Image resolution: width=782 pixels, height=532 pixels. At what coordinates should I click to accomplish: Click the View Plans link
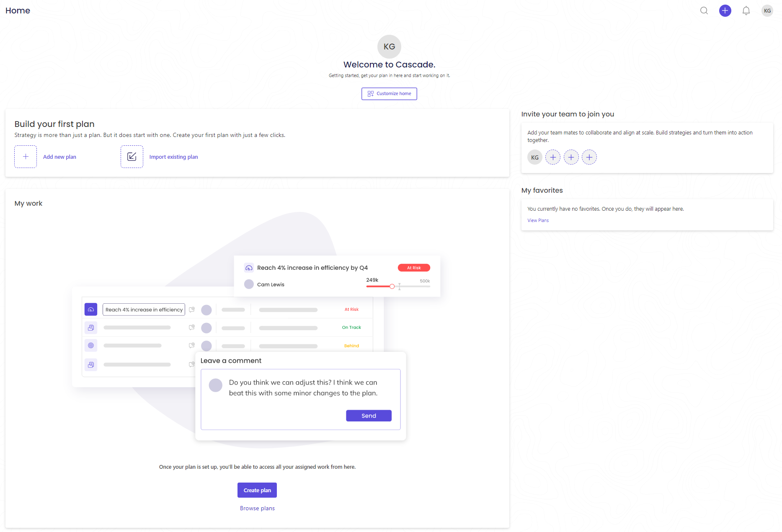click(538, 220)
